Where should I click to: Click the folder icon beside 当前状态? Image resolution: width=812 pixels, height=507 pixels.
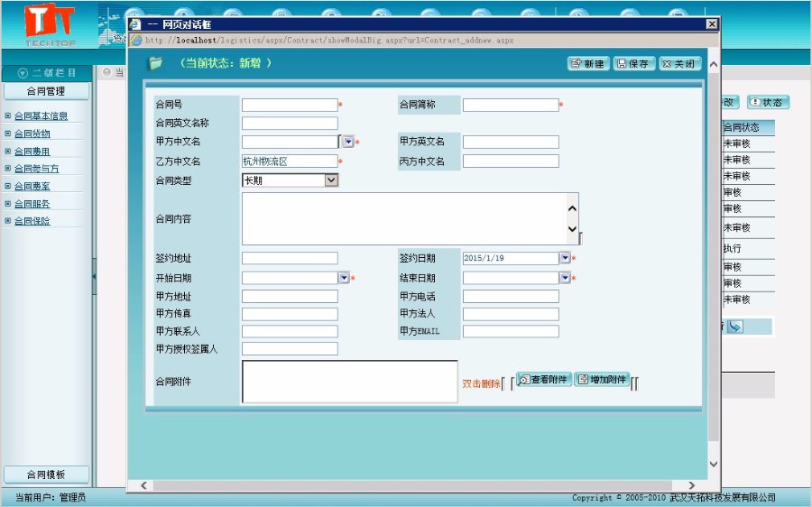click(x=155, y=63)
